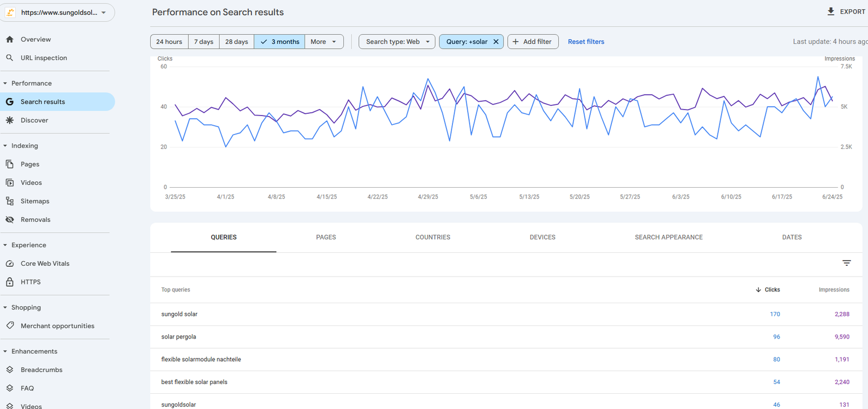Click the HTTPS padlock icon
868x409 pixels.
[x=10, y=282]
